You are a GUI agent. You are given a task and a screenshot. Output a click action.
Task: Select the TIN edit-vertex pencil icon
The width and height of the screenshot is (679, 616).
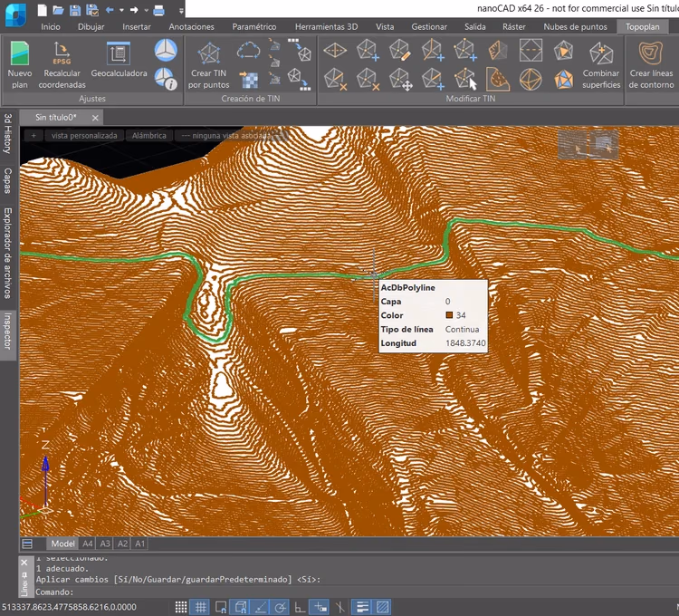[x=399, y=50]
